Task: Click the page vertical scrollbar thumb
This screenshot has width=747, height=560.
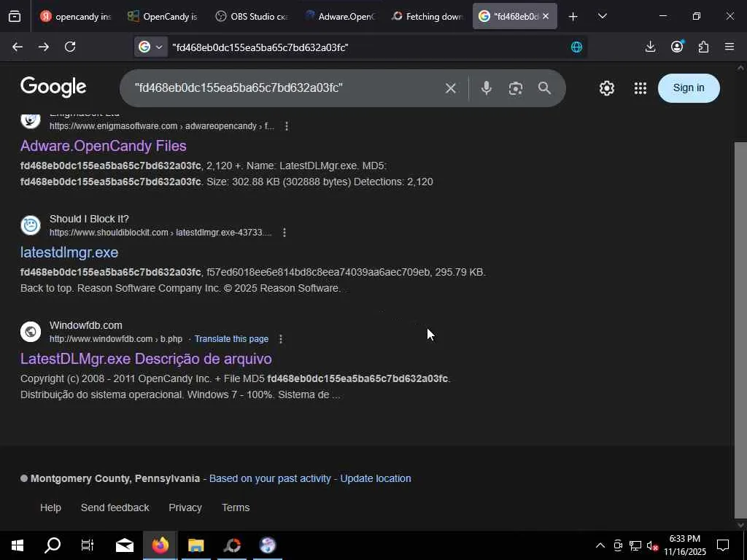Action: (x=740, y=329)
